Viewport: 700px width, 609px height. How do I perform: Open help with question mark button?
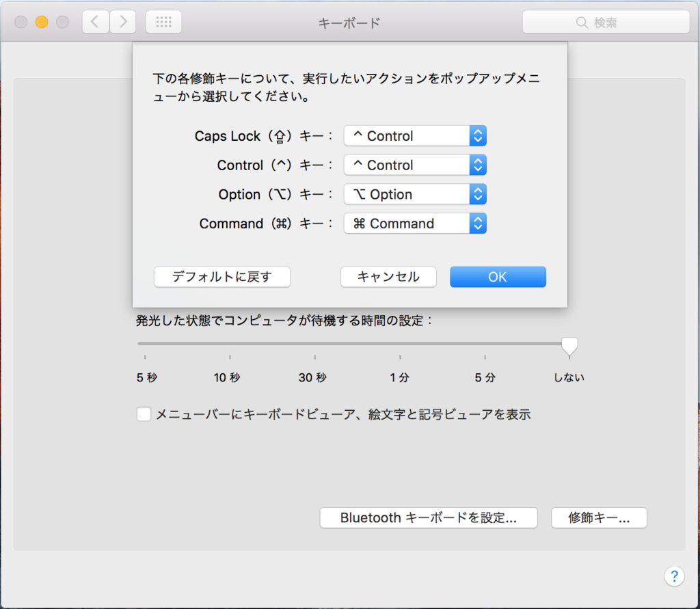pos(673,576)
